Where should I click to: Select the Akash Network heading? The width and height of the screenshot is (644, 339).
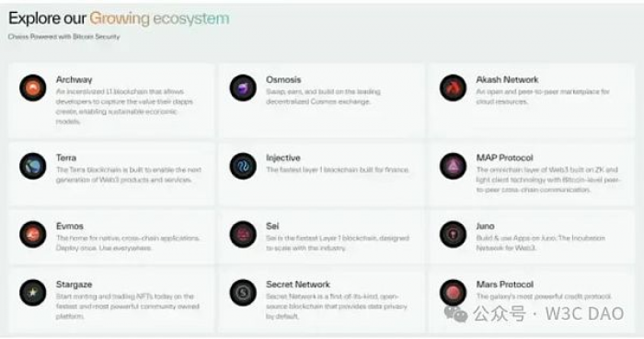click(x=507, y=79)
